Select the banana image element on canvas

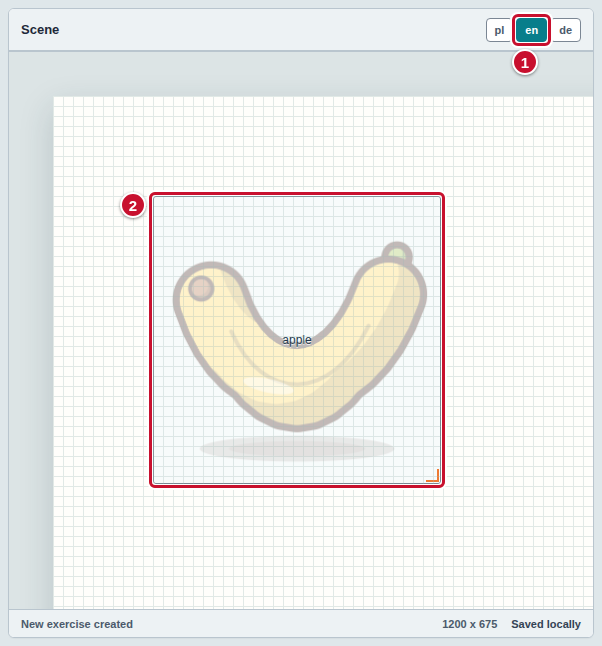tap(297, 340)
